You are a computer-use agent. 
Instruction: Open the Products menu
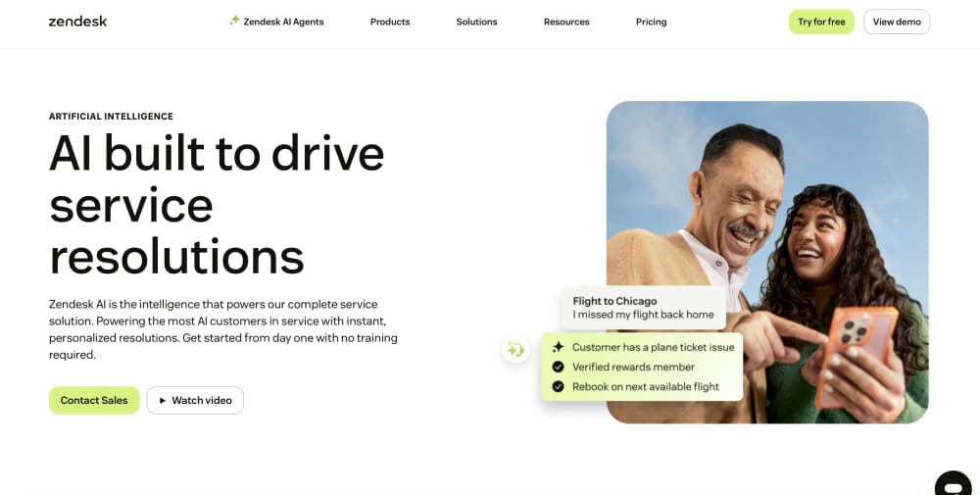(390, 22)
